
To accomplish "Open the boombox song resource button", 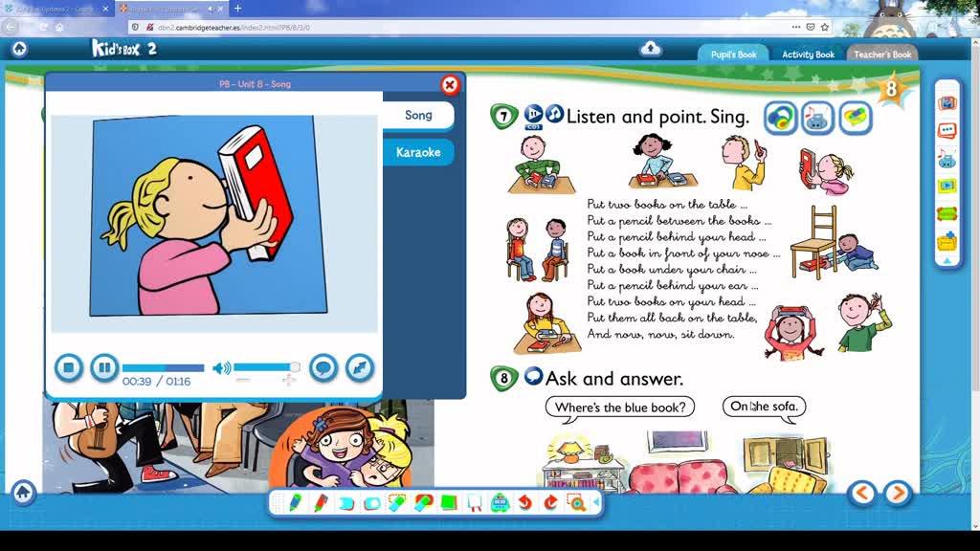I will [818, 118].
